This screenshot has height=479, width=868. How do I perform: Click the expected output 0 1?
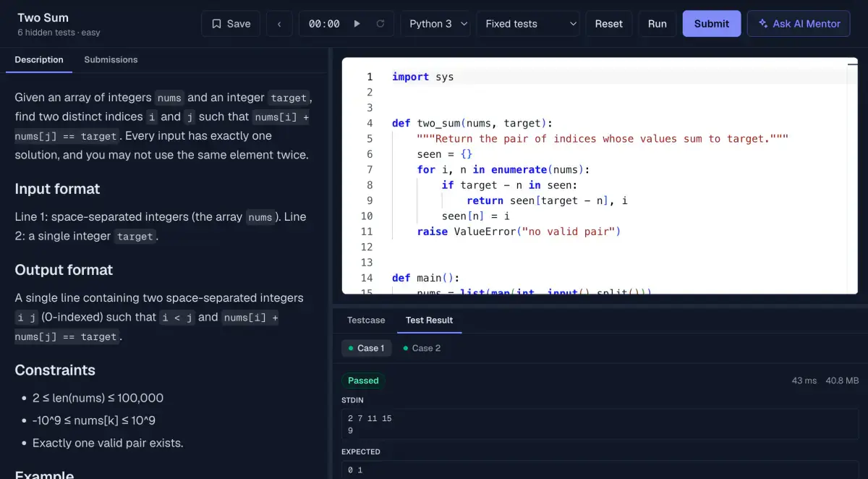pyautogui.click(x=354, y=470)
